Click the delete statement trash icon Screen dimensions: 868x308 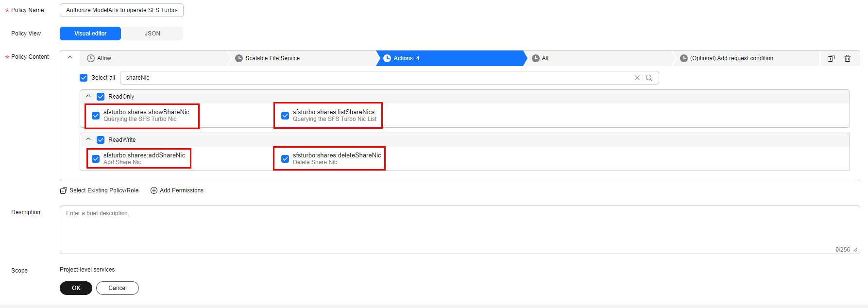pyautogui.click(x=848, y=58)
